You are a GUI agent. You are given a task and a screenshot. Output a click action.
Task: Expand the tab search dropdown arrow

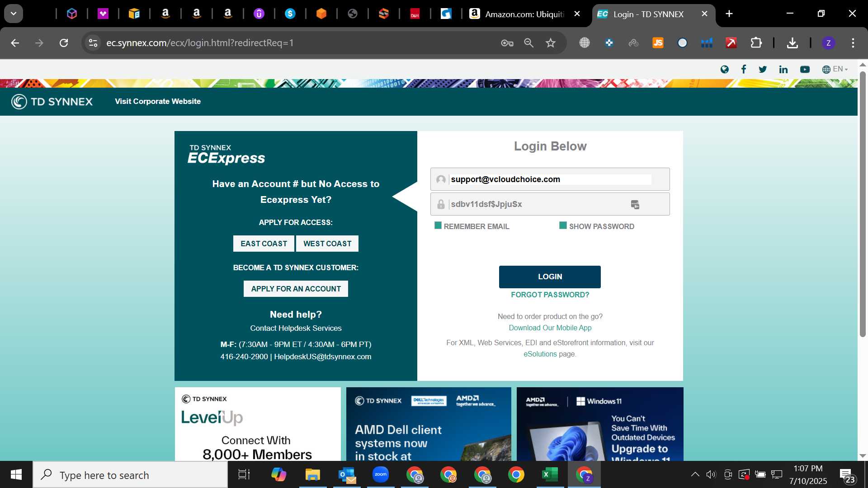14,14
